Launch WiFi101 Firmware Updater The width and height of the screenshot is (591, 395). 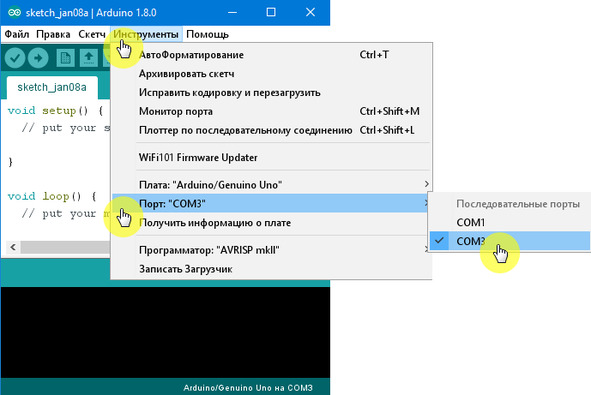(x=271, y=157)
